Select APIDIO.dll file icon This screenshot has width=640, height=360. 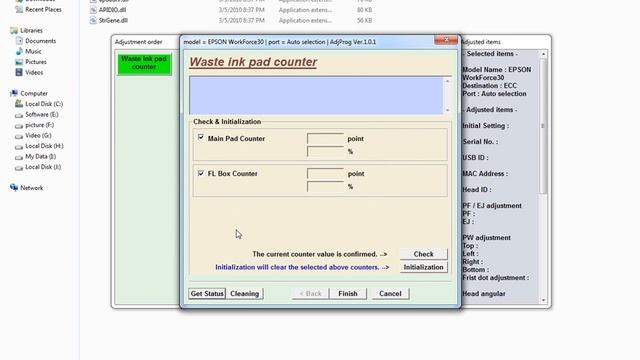tap(93, 10)
